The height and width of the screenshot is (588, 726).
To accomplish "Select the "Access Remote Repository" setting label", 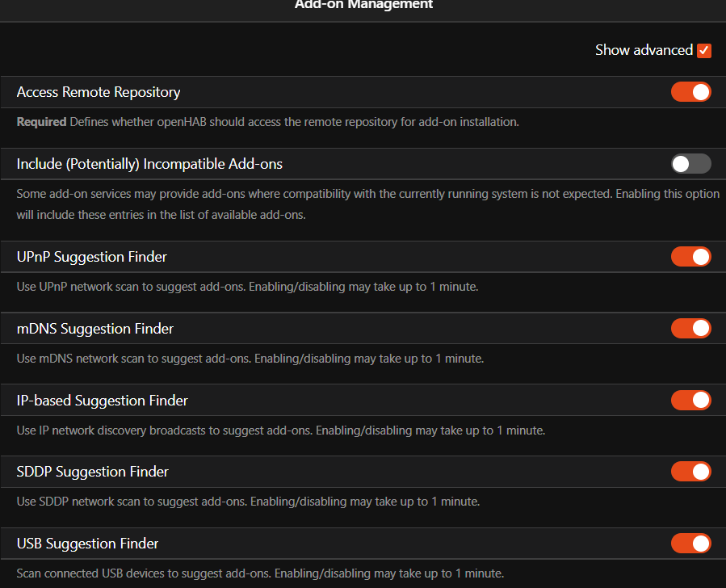I will pyautogui.click(x=99, y=92).
